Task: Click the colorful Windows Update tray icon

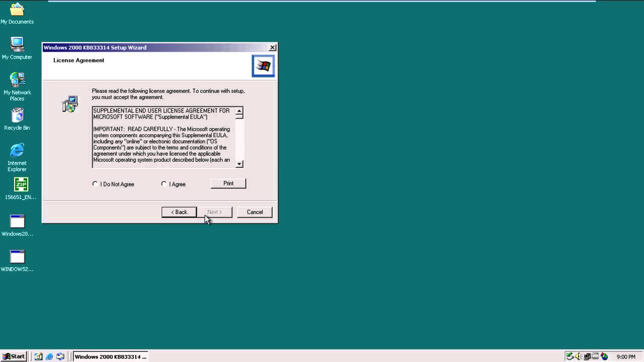Action: (x=604, y=356)
